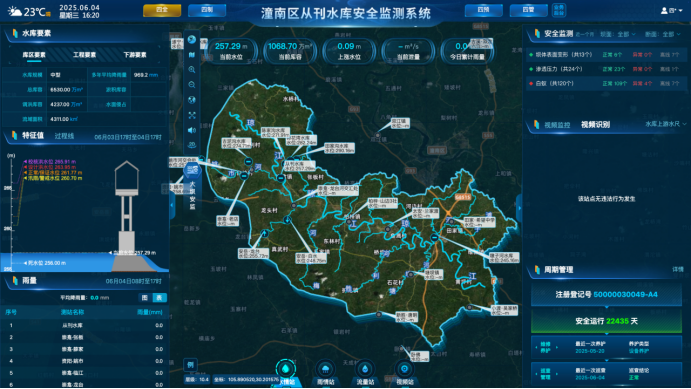Open the first 全部 dropdown in 安全监测 header
The image size is (691, 389).
coord(626,34)
